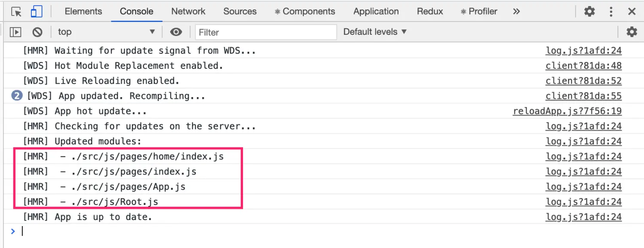This screenshot has height=248, width=644.
Task: Toggle the device toolbar icon
Action: 36,12
